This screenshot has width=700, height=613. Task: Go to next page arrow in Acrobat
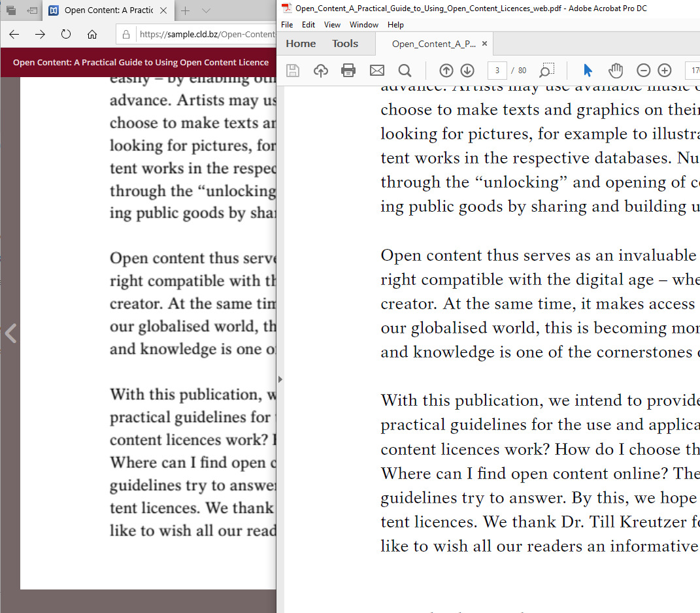[467, 71]
